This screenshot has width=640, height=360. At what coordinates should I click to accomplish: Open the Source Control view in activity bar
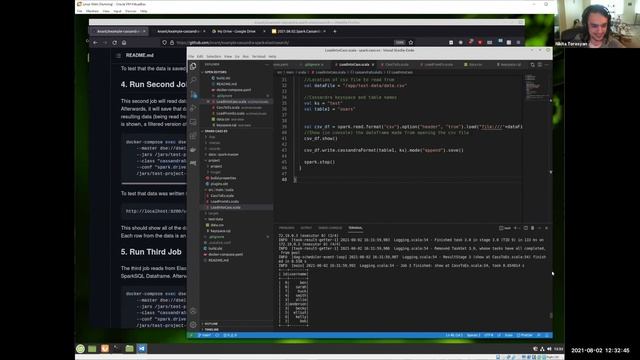[x=193, y=94]
